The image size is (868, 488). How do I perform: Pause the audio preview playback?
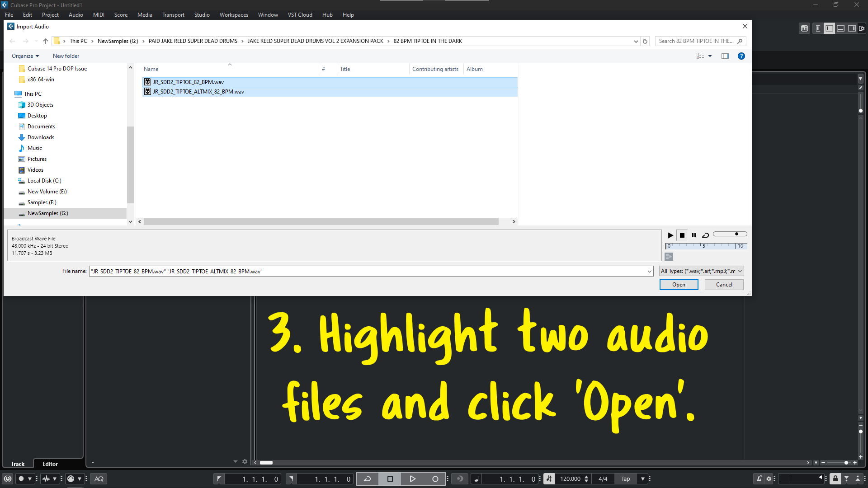tap(693, 235)
